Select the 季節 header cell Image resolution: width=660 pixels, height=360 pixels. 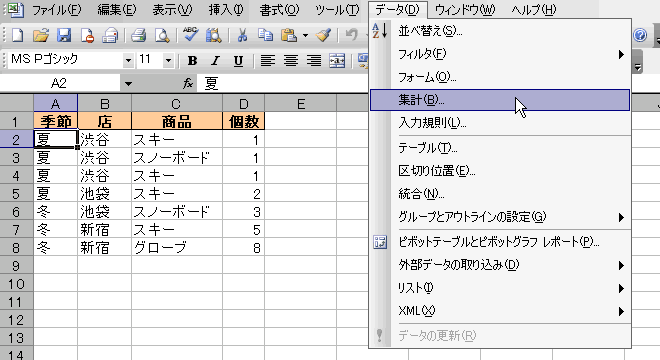[56, 121]
